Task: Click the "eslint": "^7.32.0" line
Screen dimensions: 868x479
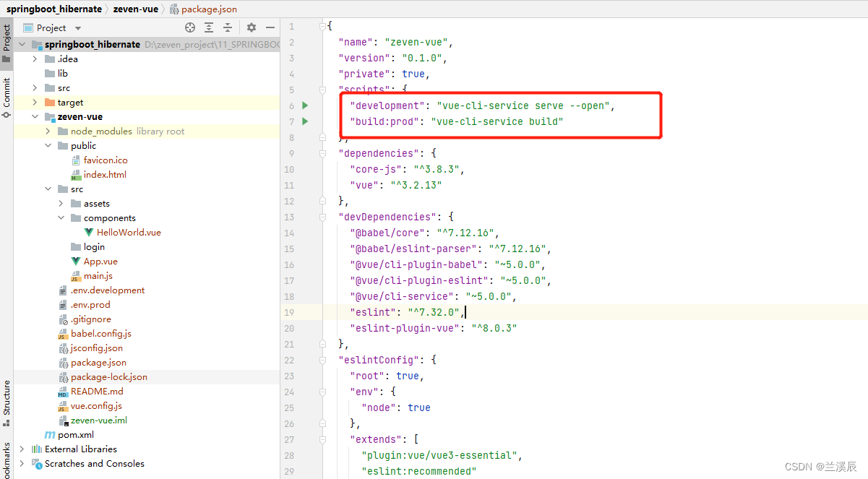Action: (x=408, y=312)
